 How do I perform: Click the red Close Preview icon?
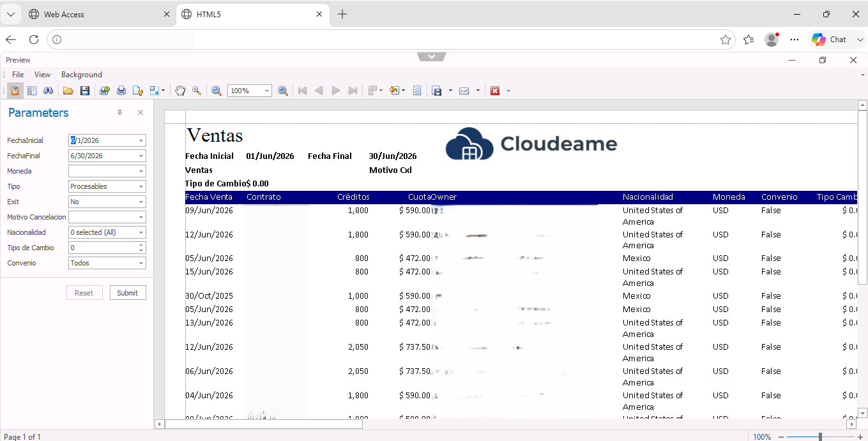click(495, 91)
